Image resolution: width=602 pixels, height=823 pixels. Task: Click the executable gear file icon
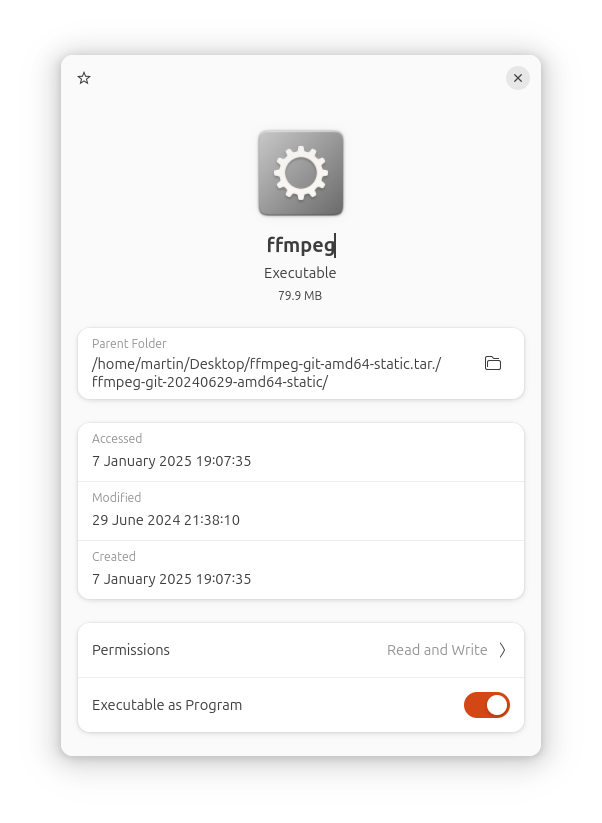(301, 173)
